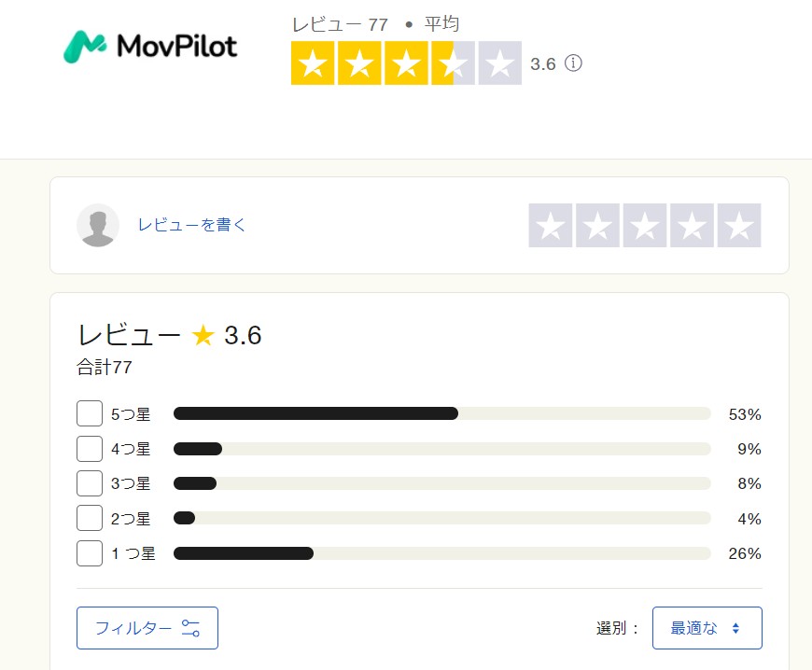Tick the 2つ星 checkbox
812x670 pixels.
pos(90,518)
